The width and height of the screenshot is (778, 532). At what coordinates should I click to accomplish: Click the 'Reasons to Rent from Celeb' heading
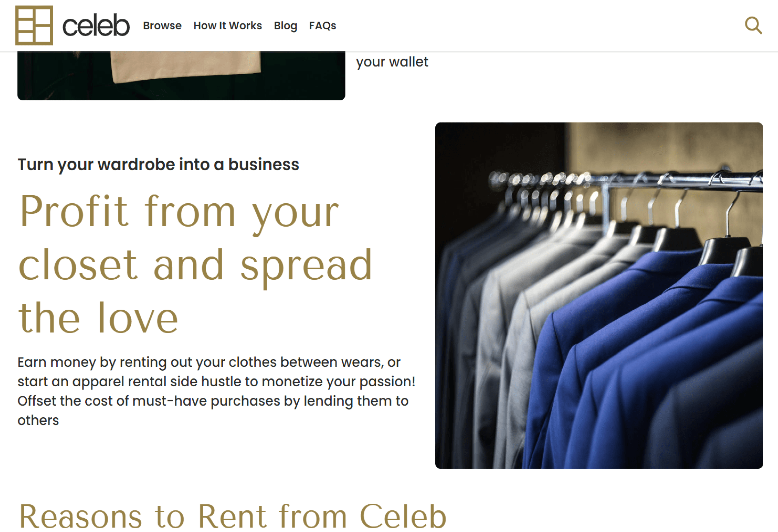(233, 516)
